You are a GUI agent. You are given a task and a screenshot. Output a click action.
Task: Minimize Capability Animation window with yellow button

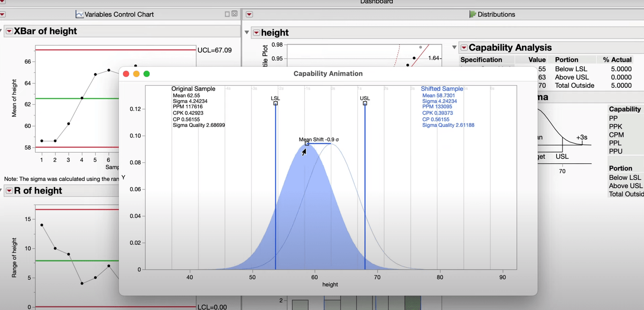click(136, 74)
